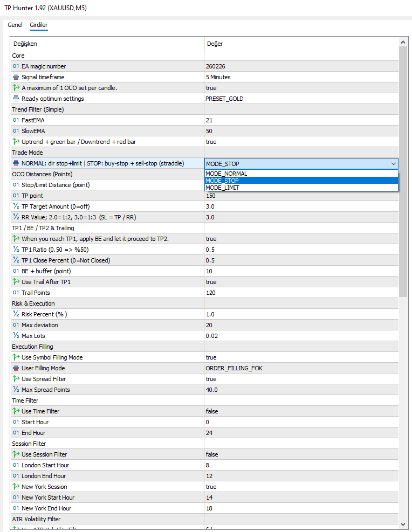
Task: Toggle Use Trail After TP1 value
Action: coord(301,282)
